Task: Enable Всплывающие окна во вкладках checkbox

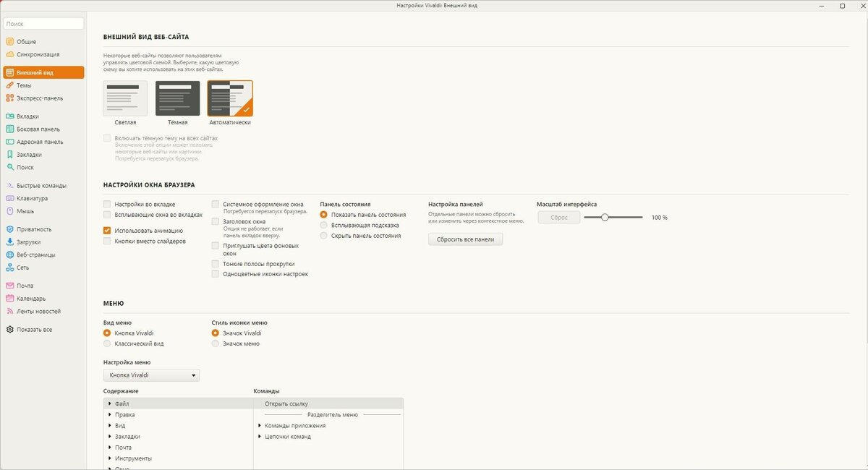Action: pyautogui.click(x=107, y=215)
